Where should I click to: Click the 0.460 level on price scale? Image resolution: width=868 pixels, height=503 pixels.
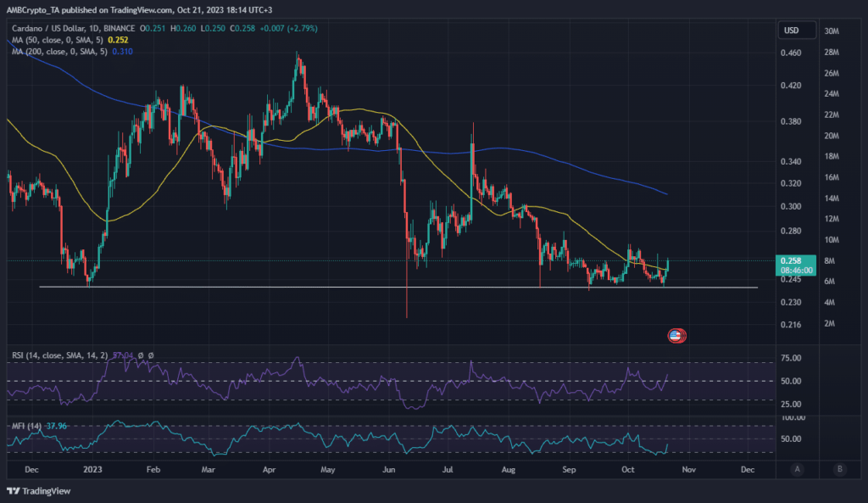[789, 53]
